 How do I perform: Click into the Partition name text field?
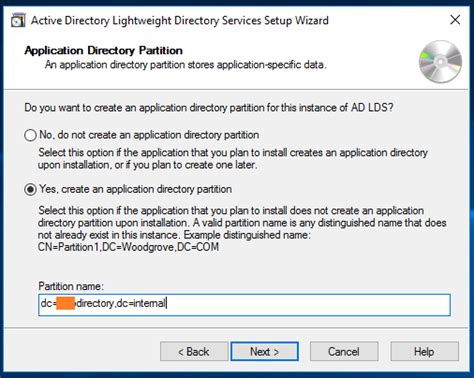coord(244,305)
